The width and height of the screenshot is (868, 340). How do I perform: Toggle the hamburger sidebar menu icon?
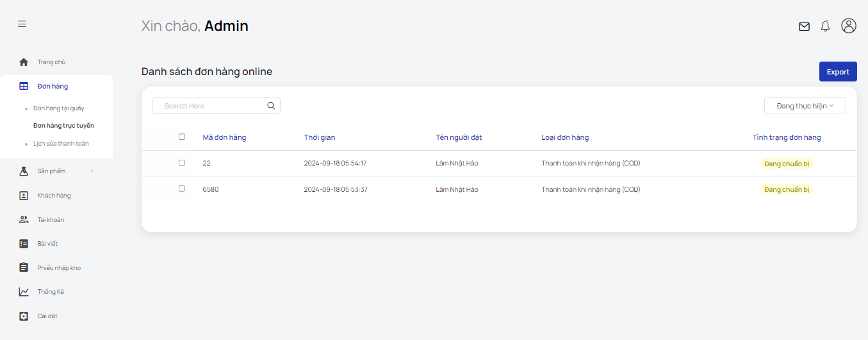tap(22, 24)
